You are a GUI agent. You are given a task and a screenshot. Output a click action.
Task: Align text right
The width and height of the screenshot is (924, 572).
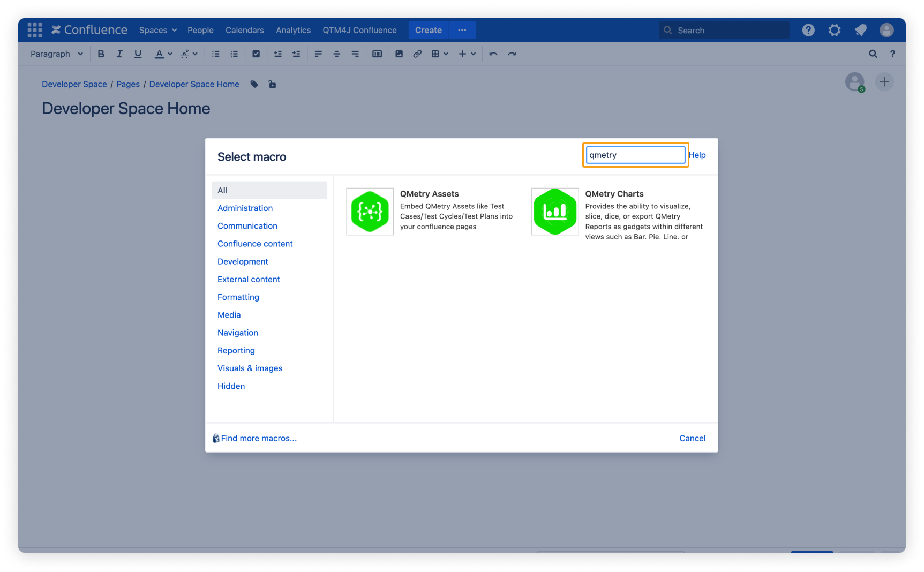click(x=355, y=54)
